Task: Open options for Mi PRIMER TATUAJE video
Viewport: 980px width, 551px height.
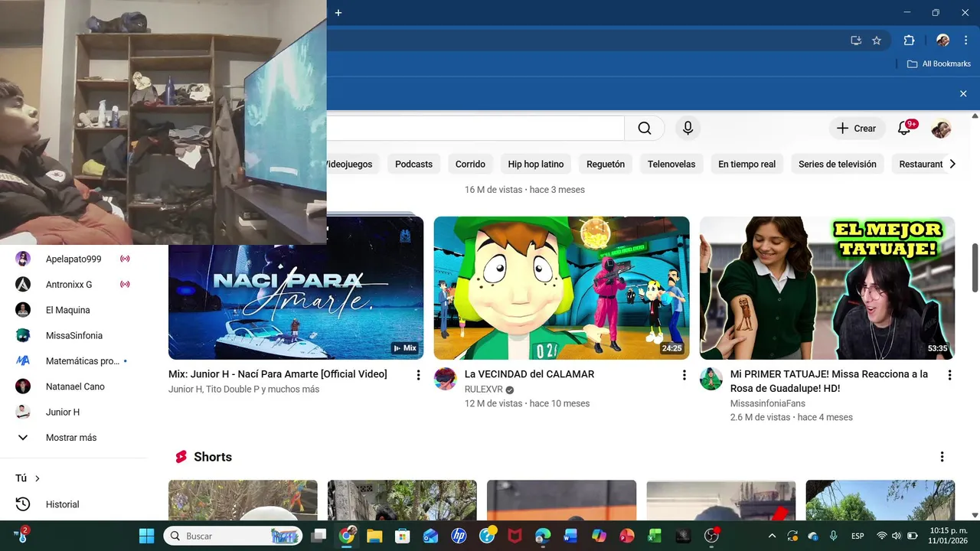Action: coord(949,375)
